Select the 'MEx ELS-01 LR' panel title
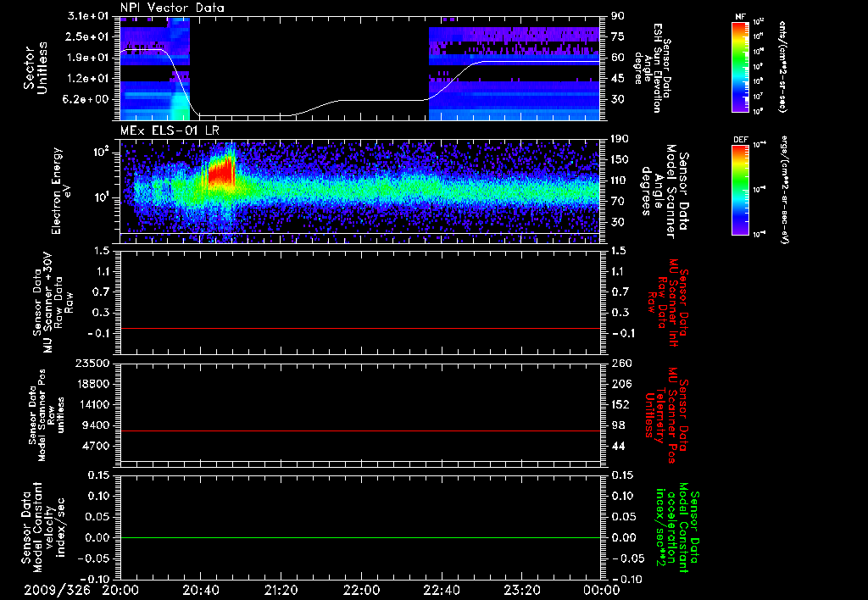This screenshot has width=868, height=600. click(x=170, y=131)
